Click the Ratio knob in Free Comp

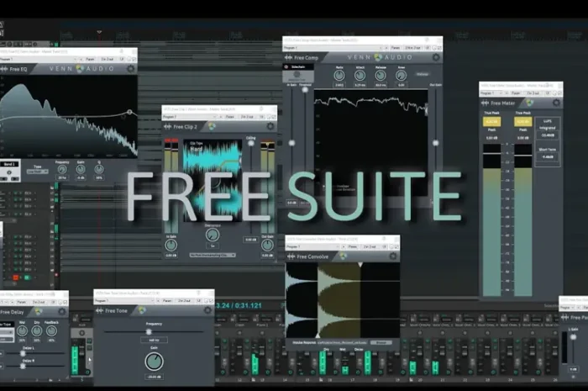[x=339, y=76]
